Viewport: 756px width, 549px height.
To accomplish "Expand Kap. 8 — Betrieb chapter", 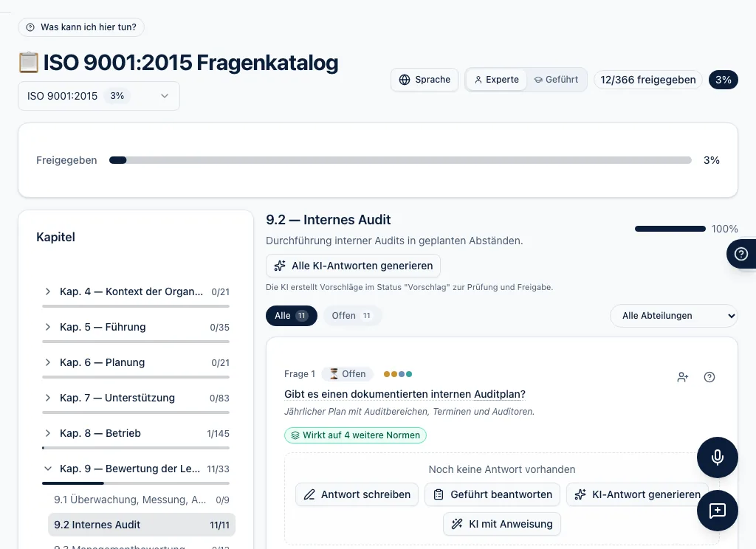I will 136,433.
